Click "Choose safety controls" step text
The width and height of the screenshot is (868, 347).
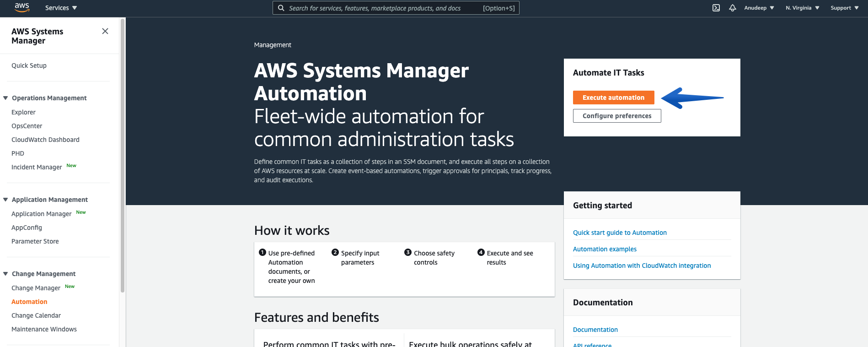click(x=434, y=258)
